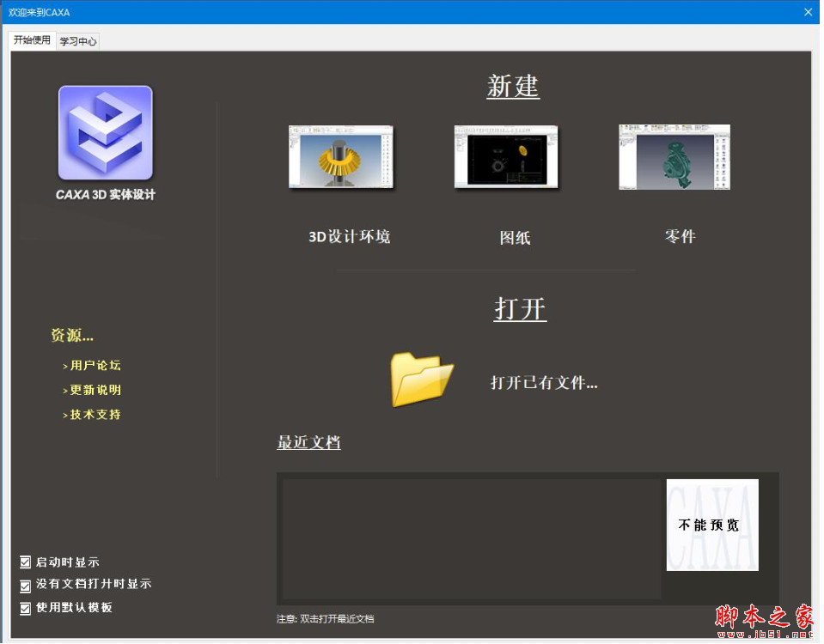Toggle 没有文档打开时显示 checkbox
824x644 pixels.
[x=25, y=584]
